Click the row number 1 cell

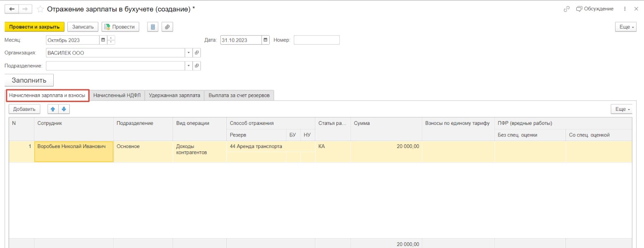tap(21, 151)
